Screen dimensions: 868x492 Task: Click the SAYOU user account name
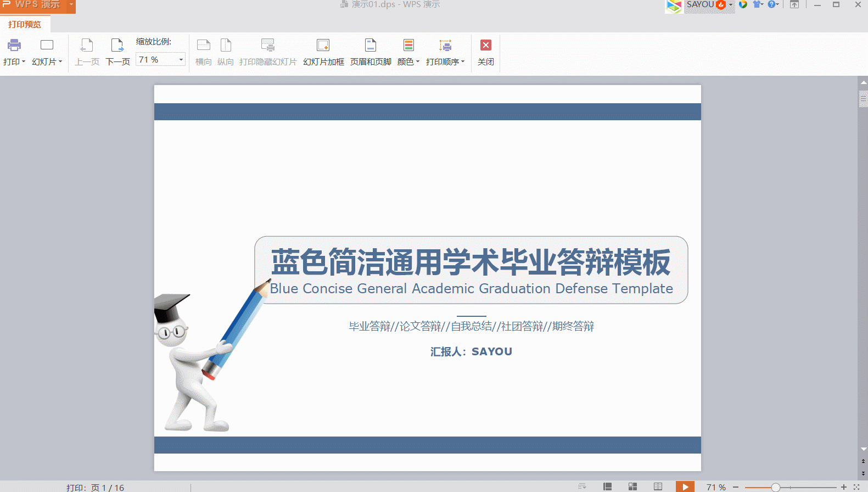coord(701,4)
